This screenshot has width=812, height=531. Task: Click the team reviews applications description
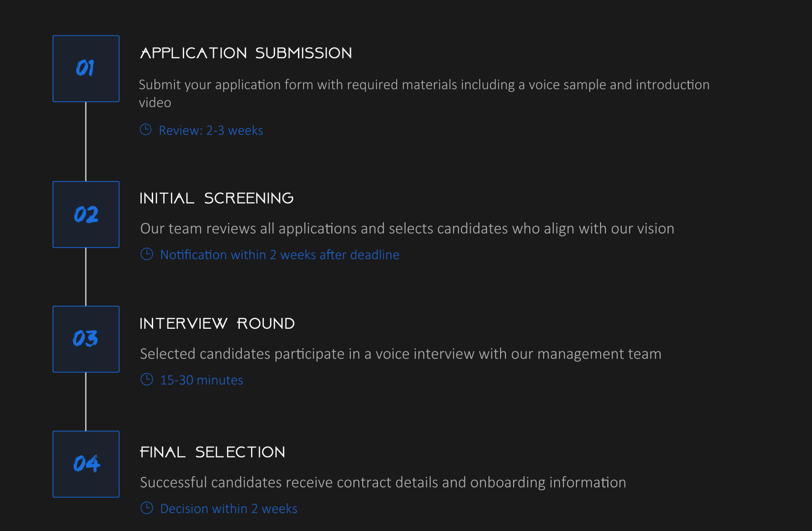(x=407, y=229)
